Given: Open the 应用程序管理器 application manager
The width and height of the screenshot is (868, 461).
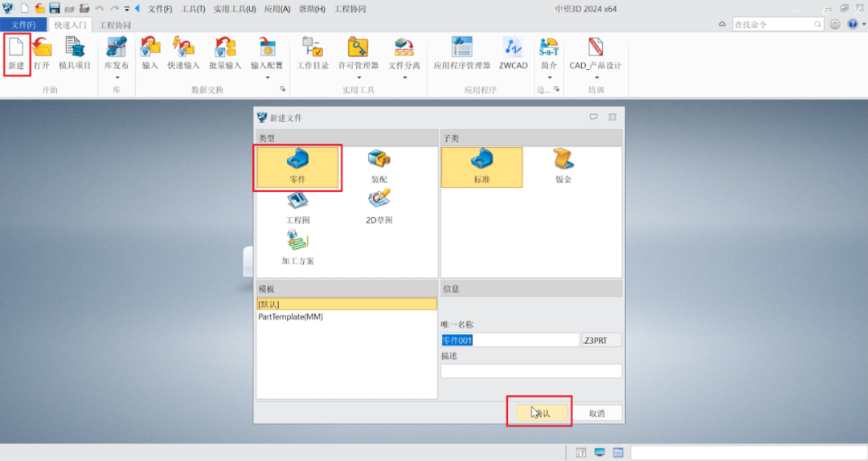Looking at the screenshot, I should [x=461, y=53].
